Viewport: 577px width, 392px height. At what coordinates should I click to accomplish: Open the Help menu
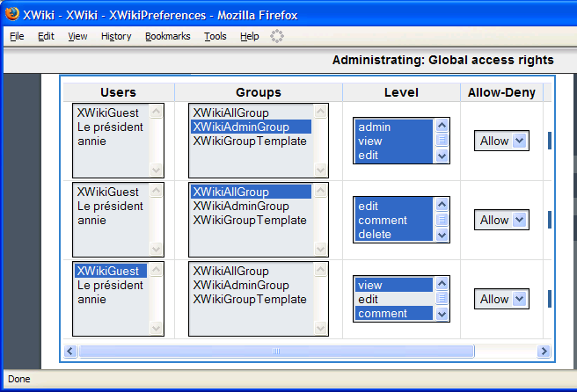click(x=250, y=36)
